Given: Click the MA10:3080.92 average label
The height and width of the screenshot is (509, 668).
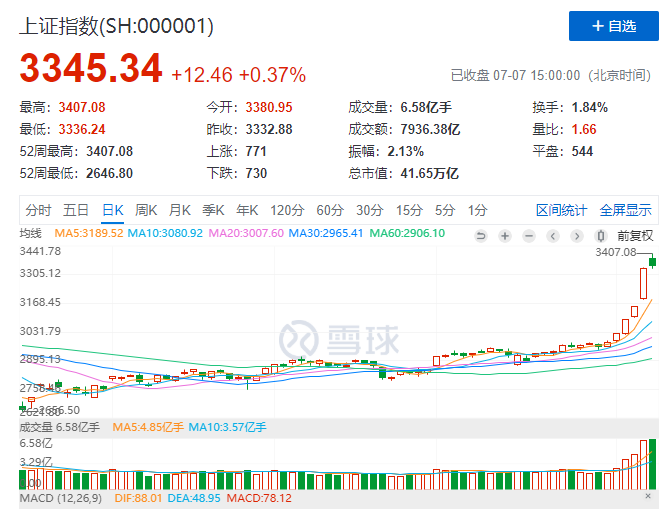Looking at the screenshot, I should (x=165, y=233).
